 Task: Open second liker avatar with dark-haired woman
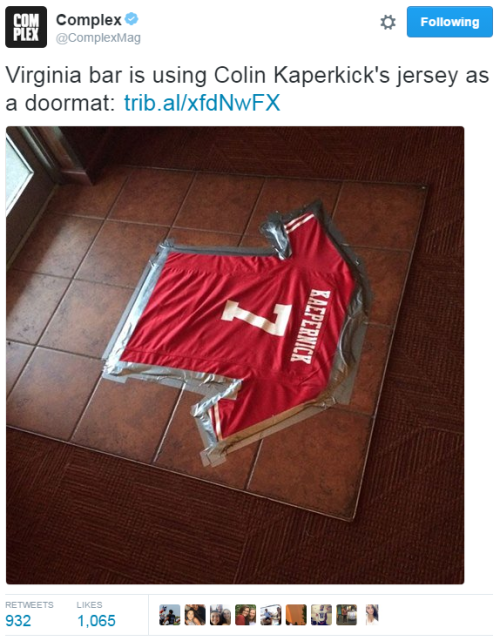click(x=195, y=615)
